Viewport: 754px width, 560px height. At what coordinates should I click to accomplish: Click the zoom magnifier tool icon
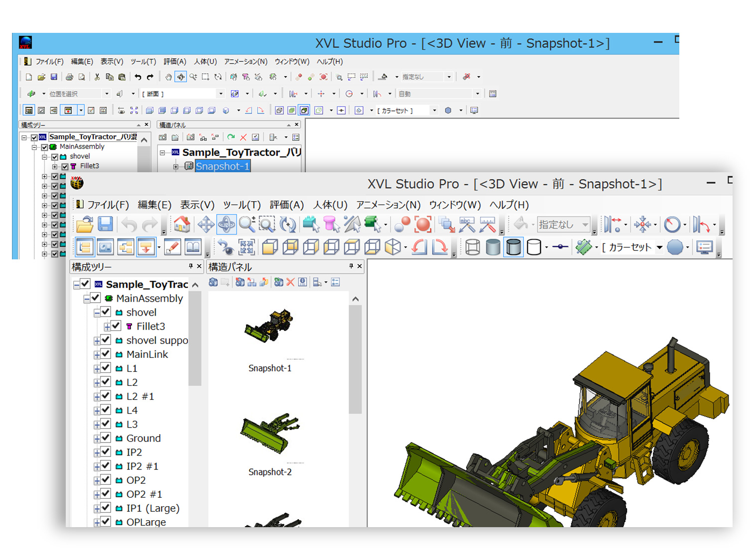[247, 224]
